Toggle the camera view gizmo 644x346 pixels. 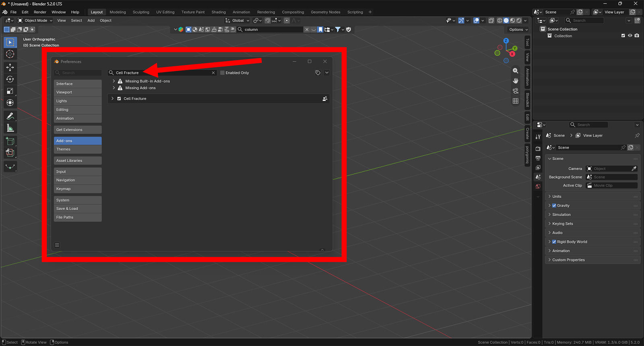[516, 91]
